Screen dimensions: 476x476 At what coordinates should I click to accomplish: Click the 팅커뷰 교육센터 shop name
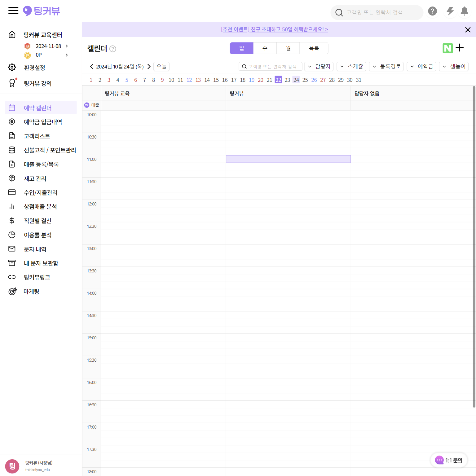click(x=43, y=35)
